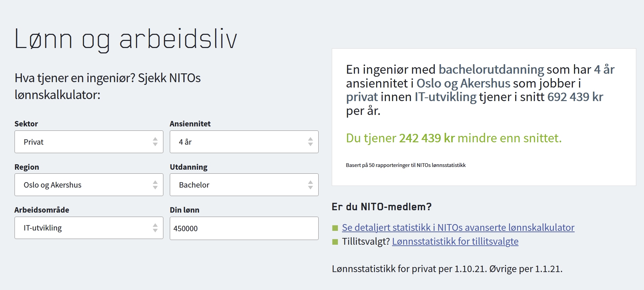
Task: Open the Utdanning dropdown showing Bachelor
Action: point(244,185)
